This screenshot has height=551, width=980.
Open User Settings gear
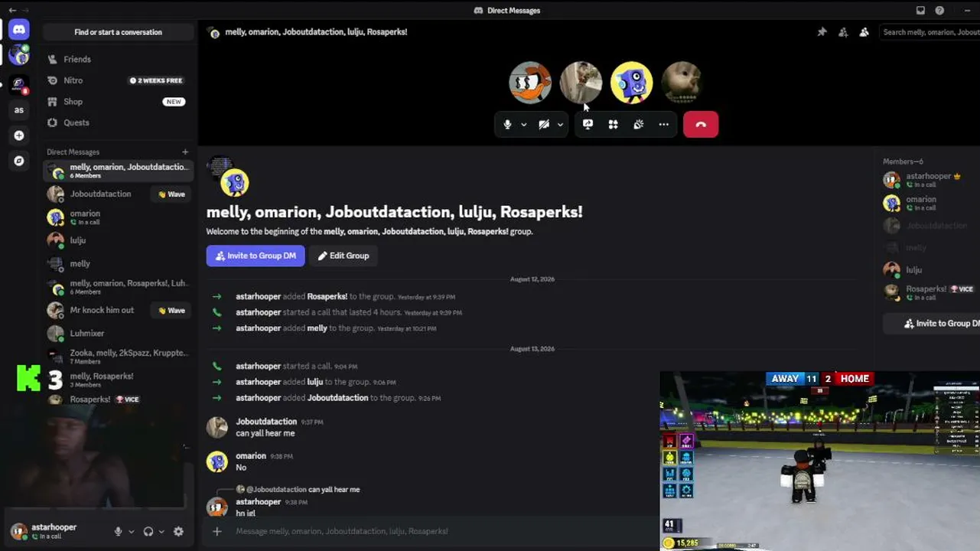coord(178,532)
